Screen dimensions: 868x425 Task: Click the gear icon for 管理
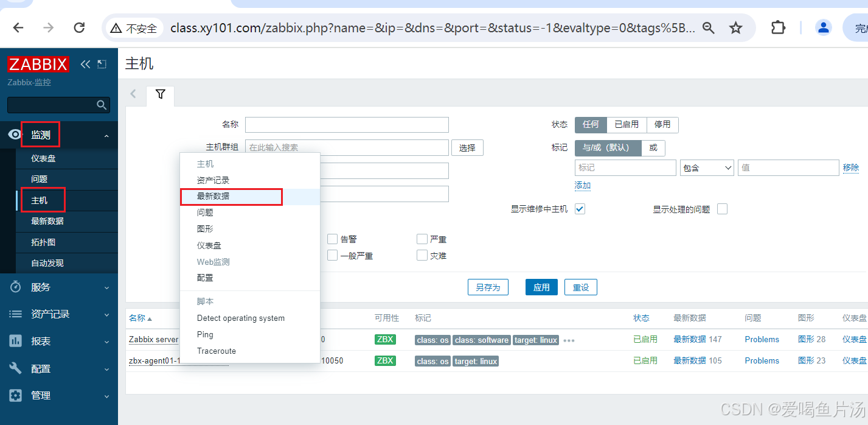(x=16, y=395)
